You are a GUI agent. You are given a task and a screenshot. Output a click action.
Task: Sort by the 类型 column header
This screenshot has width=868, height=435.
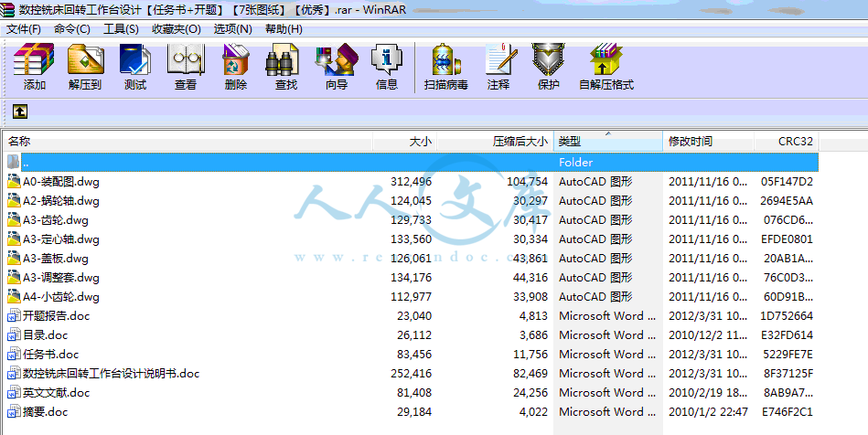(608, 141)
